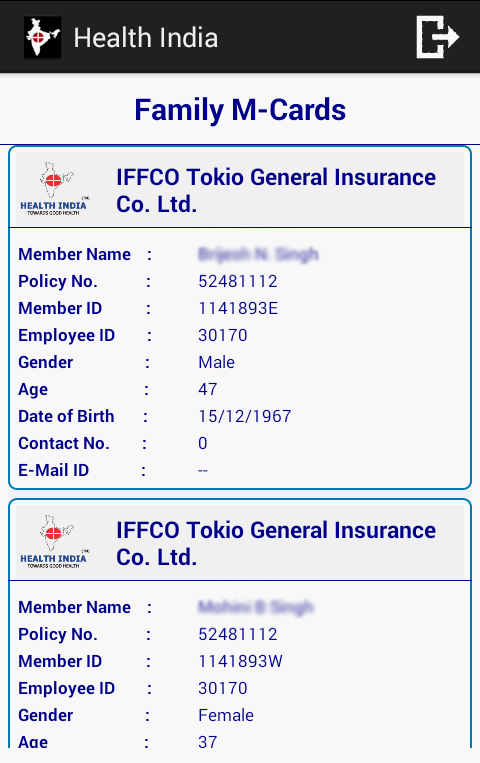
Task: Tap Gender value Female
Action: [x=226, y=715]
